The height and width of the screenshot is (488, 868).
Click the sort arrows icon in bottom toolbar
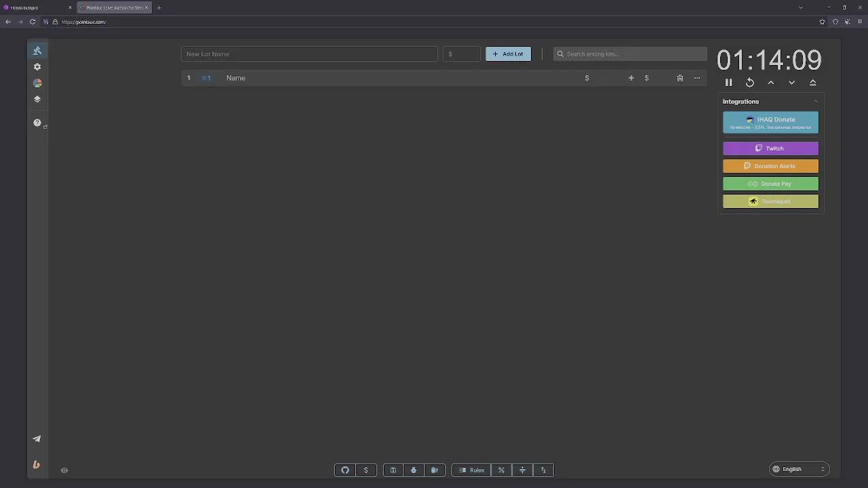(543, 470)
